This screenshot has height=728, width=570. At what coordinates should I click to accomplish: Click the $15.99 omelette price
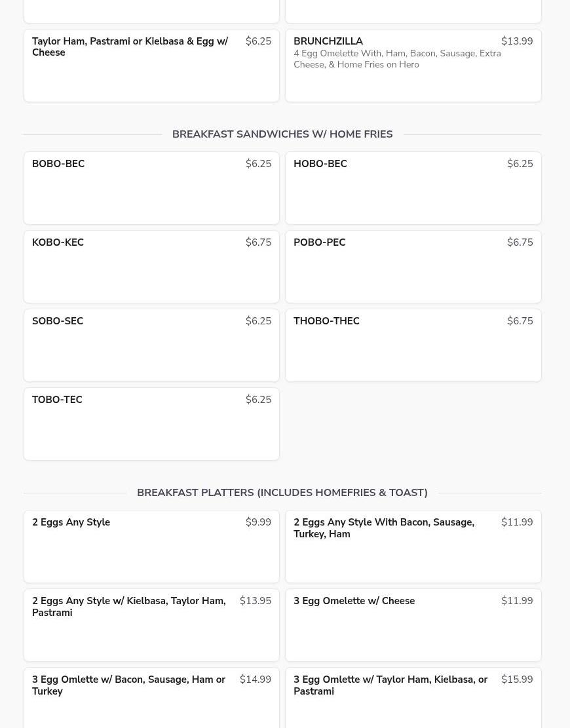517,680
